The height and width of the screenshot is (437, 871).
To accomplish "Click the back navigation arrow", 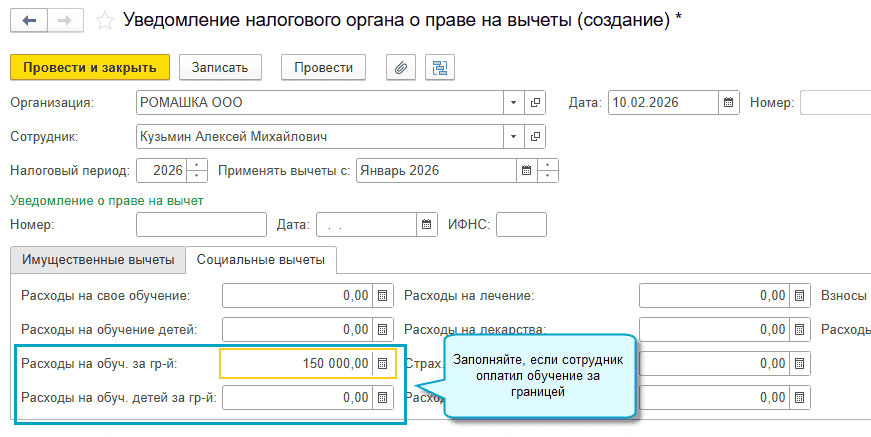I will (28, 20).
